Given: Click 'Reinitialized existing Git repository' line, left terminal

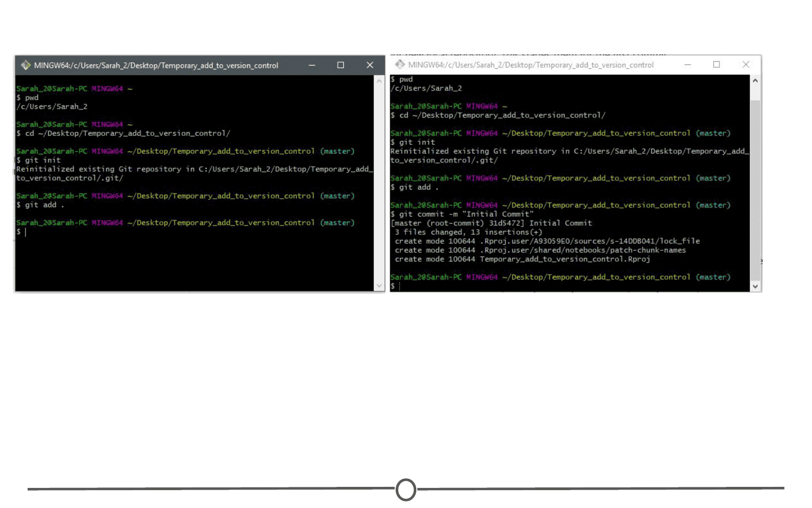Looking at the screenshot, I should click(194, 169).
